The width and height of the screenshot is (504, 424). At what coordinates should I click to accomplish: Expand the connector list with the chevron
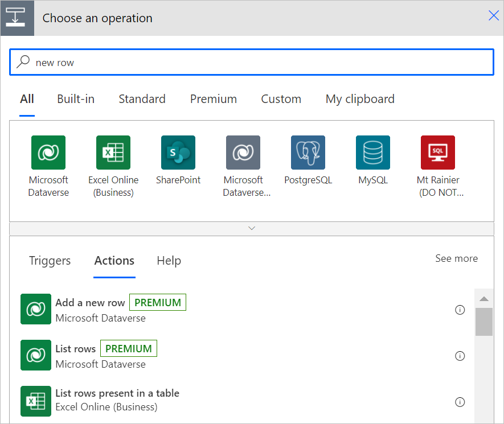[252, 228]
